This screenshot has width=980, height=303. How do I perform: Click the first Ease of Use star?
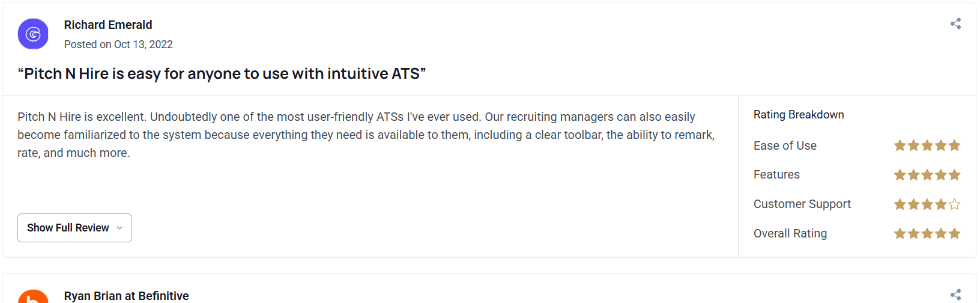click(900, 145)
